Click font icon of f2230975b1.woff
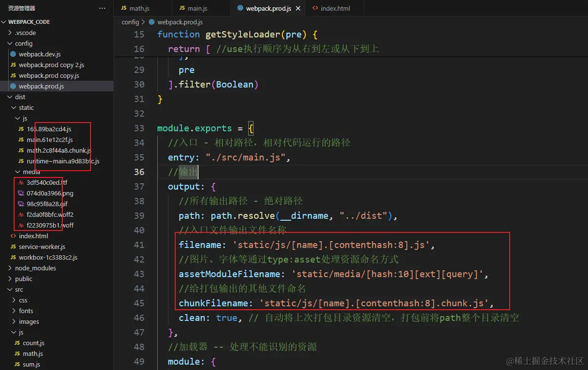Screen dimensions: 588x370 pos(21,225)
